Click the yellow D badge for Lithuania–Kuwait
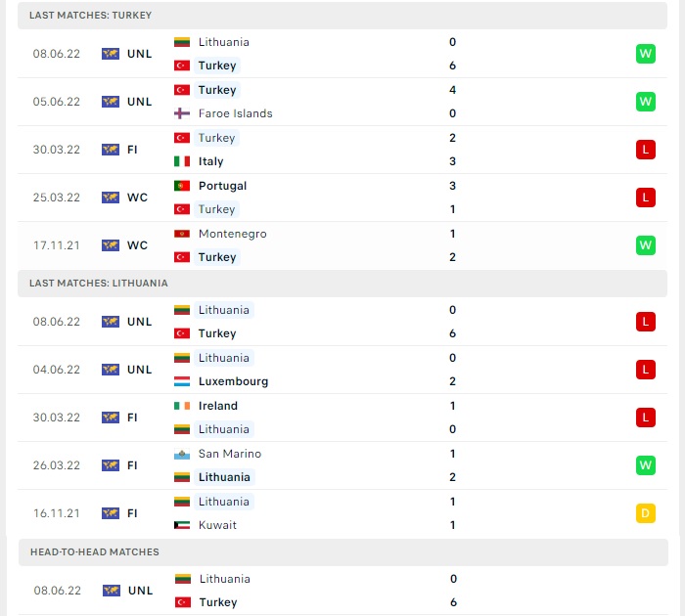 (x=645, y=513)
